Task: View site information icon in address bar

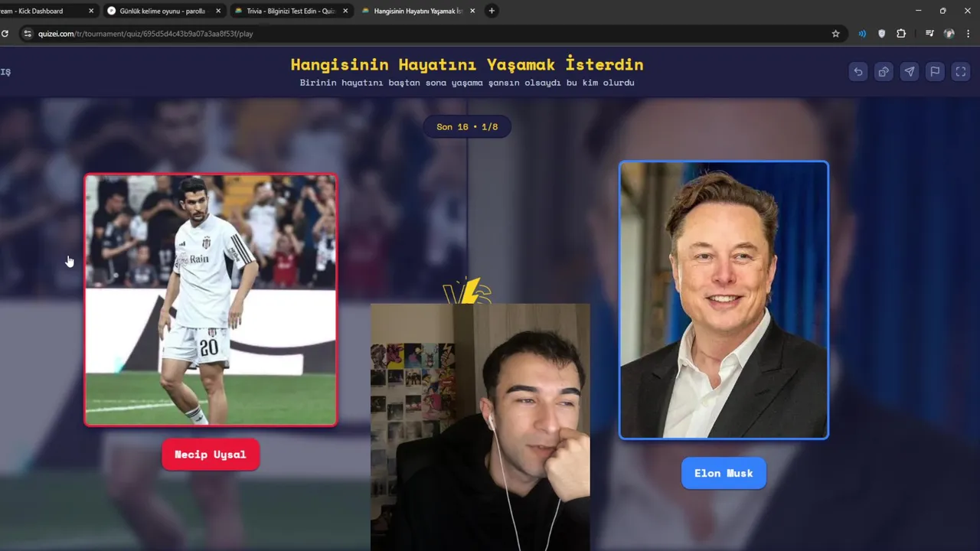Action: tap(28, 34)
